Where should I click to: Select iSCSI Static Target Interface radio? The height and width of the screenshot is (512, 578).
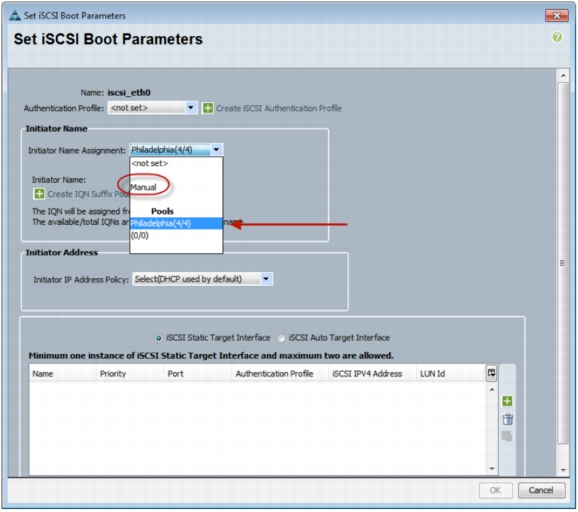(x=159, y=338)
